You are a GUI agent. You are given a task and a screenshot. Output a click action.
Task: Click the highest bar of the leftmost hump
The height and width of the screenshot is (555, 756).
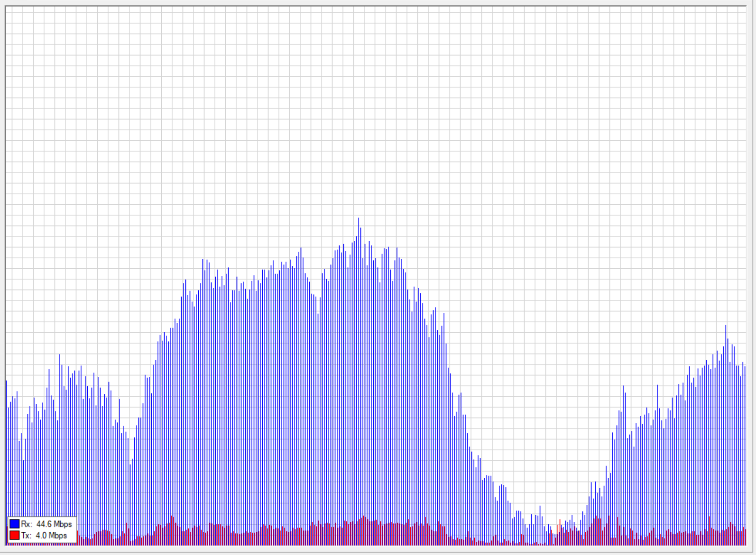(60, 355)
